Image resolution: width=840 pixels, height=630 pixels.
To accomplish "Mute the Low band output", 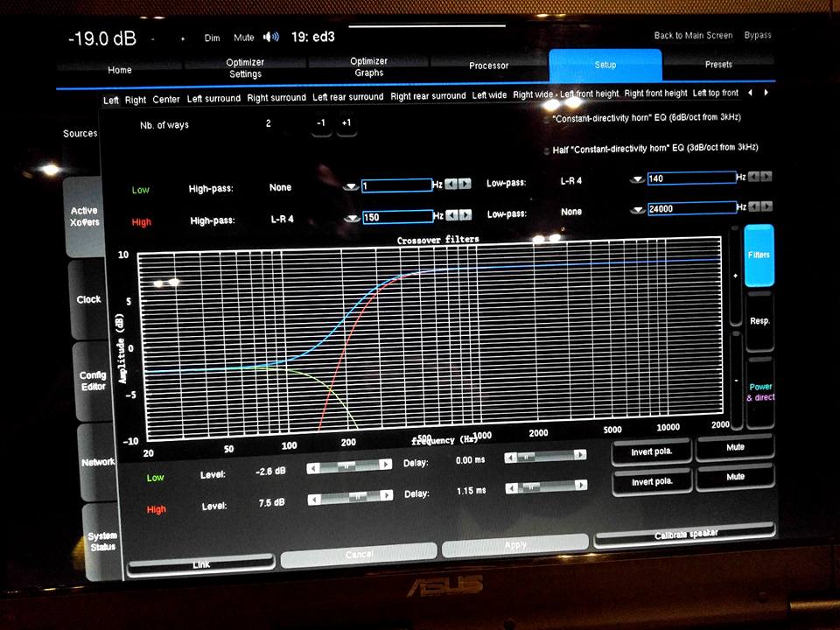I will point(735,447).
